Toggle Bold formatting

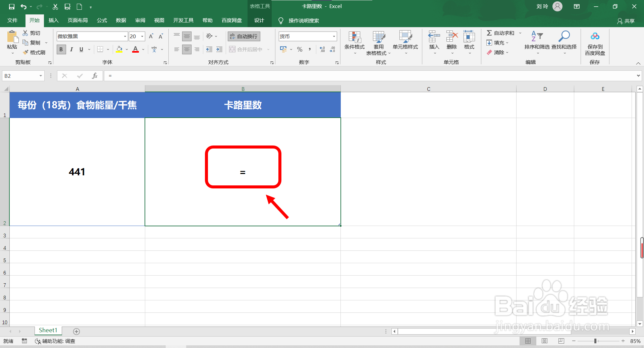[x=61, y=49]
